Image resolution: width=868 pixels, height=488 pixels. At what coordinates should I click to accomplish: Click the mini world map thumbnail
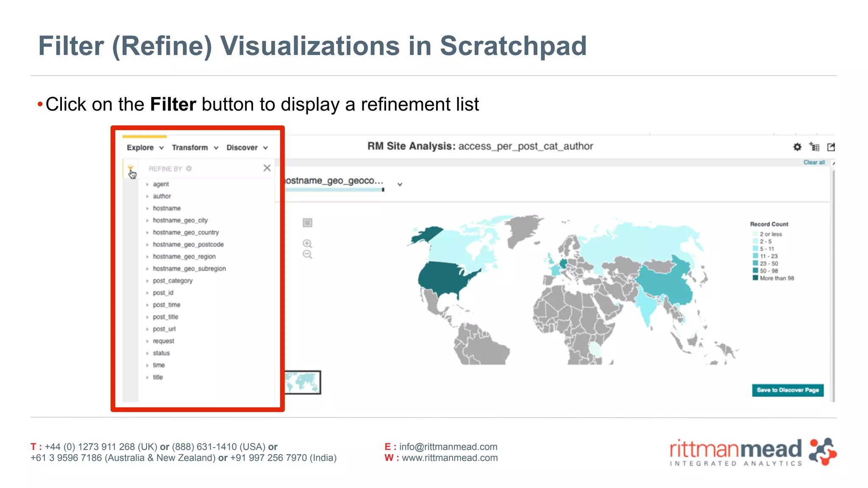click(302, 383)
